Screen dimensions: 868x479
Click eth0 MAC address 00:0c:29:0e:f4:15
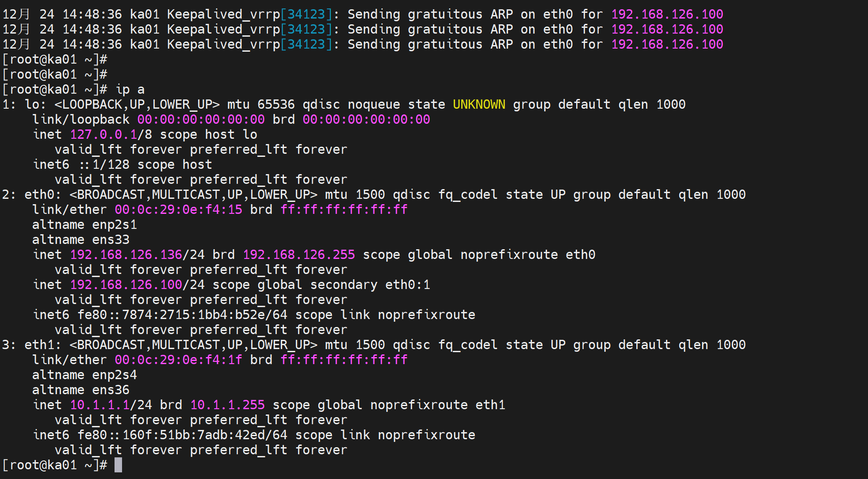click(178, 210)
